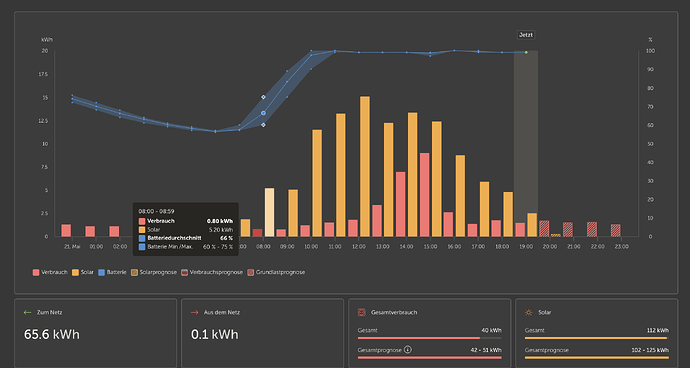
Task: Click the green Zum Netz arrow icon
Action: [27, 312]
